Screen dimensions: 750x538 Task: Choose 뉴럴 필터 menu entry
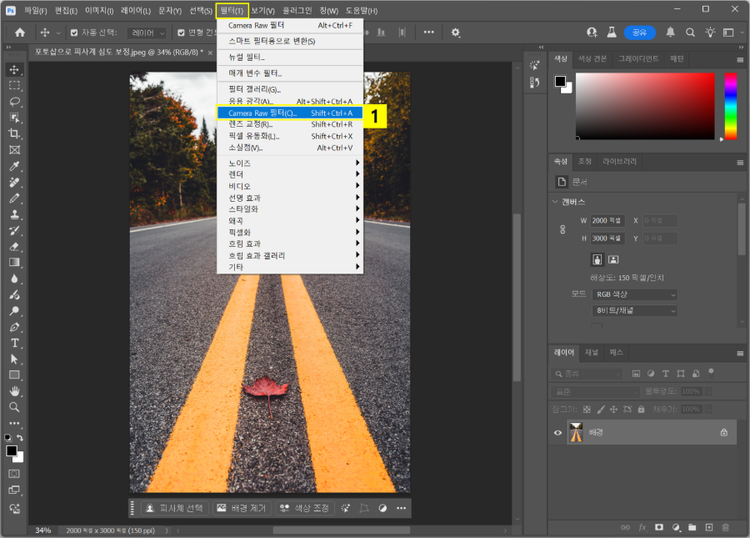coord(290,57)
